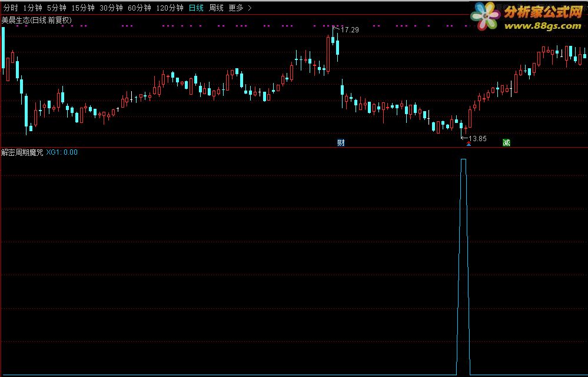Select the 120分钟 period tab

click(170, 8)
